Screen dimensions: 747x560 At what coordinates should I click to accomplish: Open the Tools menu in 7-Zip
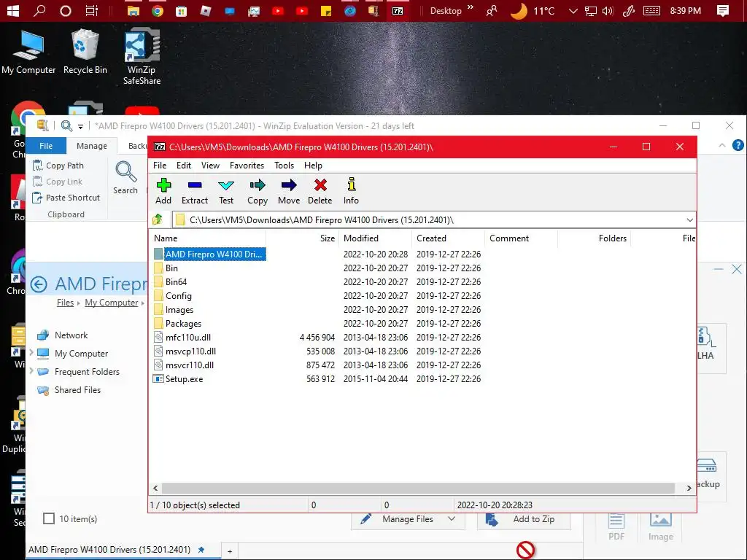click(x=284, y=166)
